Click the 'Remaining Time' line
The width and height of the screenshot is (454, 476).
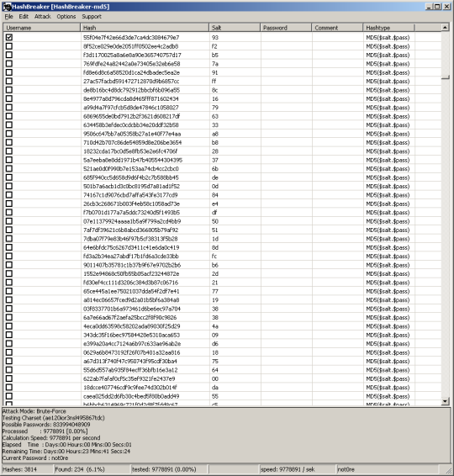point(66,451)
